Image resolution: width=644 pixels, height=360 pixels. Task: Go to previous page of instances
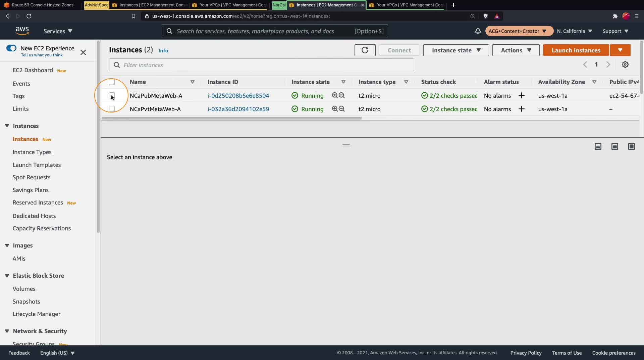point(585,64)
